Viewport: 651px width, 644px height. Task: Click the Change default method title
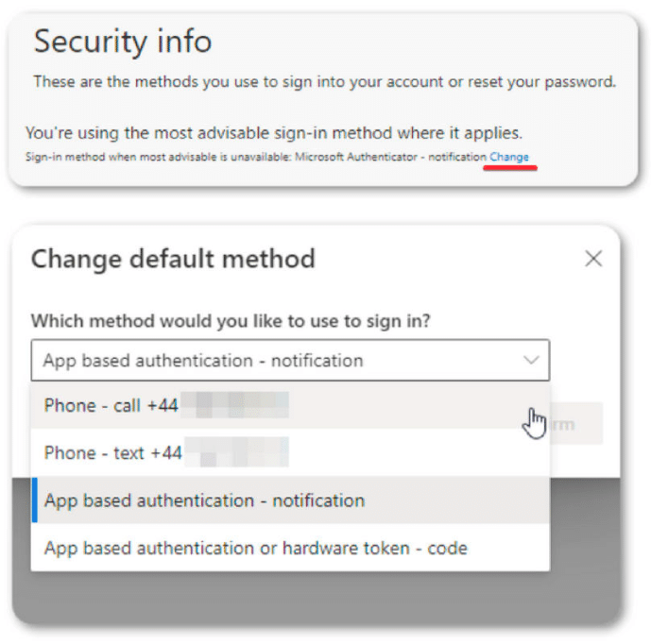(174, 259)
